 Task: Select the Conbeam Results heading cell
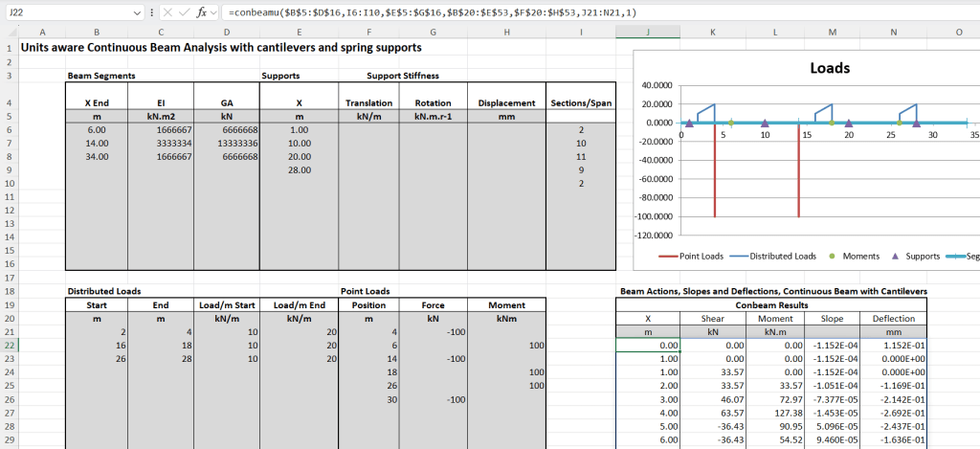point(771,304)
